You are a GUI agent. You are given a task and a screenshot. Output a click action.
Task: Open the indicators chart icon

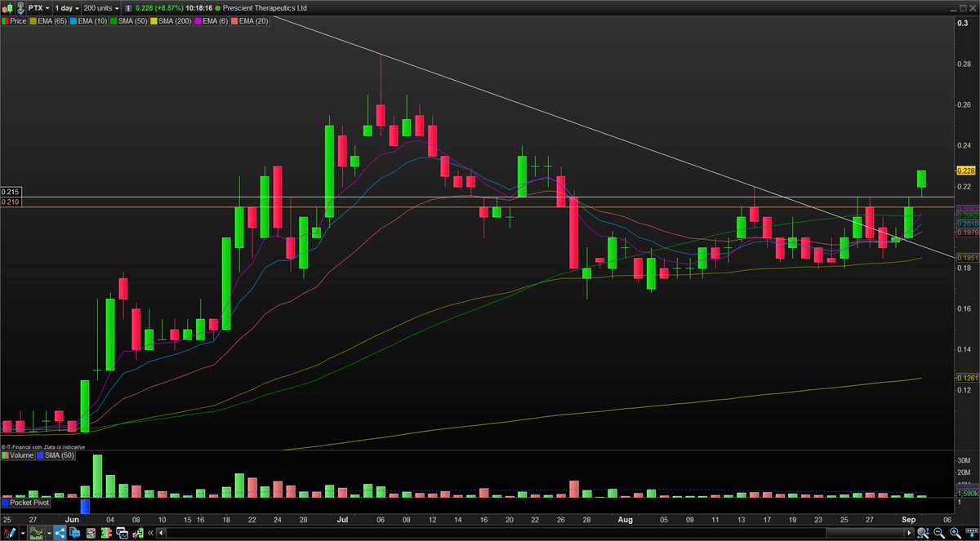36,533
